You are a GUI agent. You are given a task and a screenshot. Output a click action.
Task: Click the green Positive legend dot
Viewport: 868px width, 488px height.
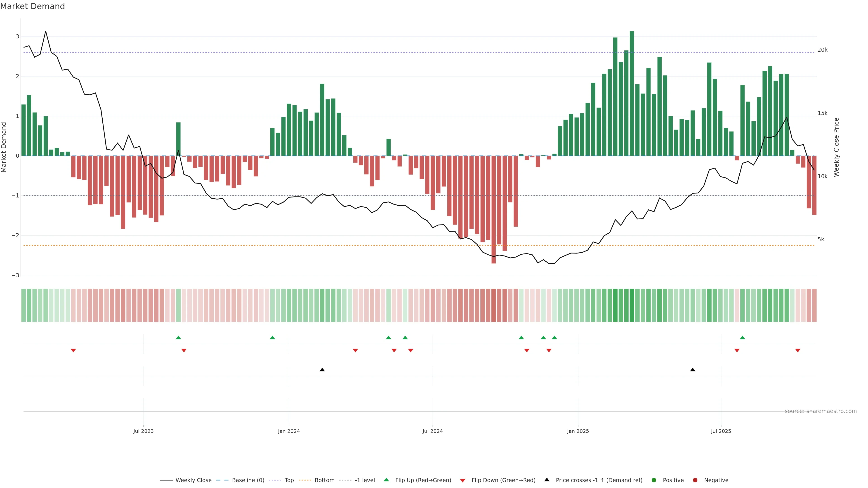[654, 480]
